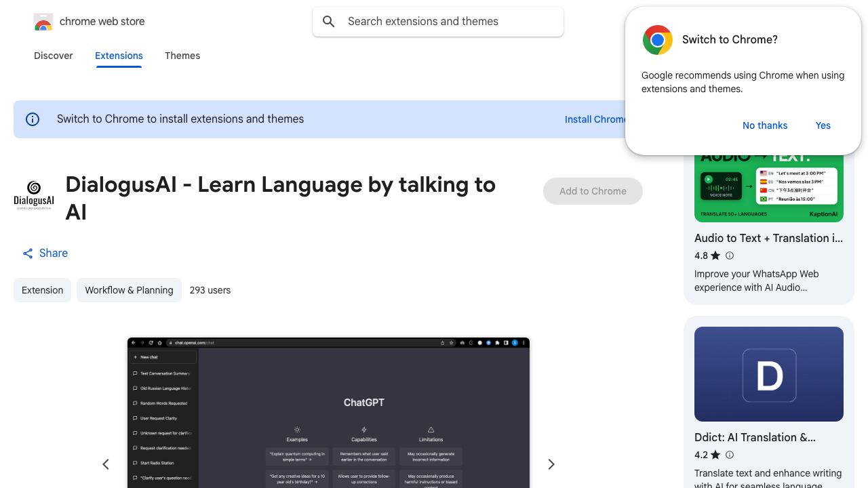Click the Switch to Chrome? heading
868x488 pixels.
[x=730, y=40]
